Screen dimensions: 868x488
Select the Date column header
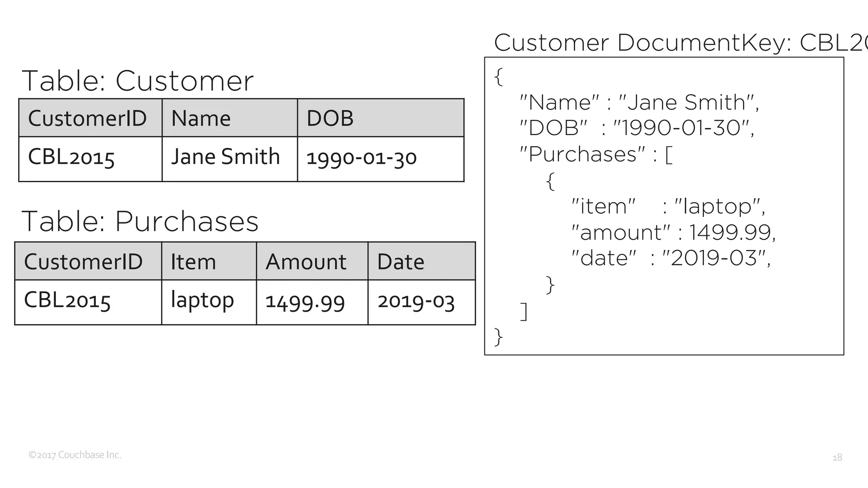pos(422,261)
